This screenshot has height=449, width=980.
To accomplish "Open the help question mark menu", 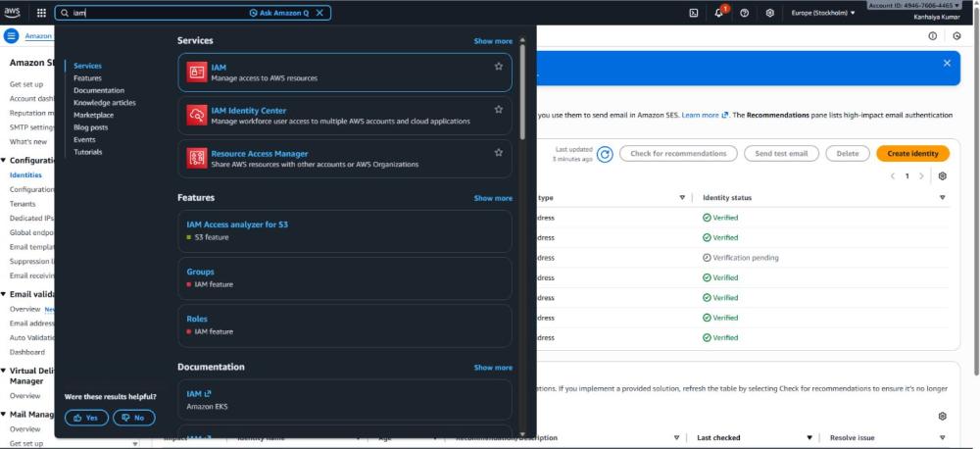I will [x=745, y=13].
